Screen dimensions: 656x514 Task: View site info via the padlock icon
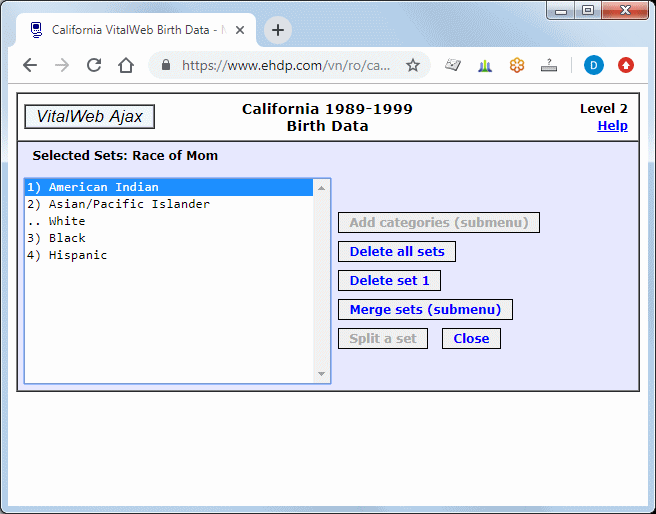point(165,65)
